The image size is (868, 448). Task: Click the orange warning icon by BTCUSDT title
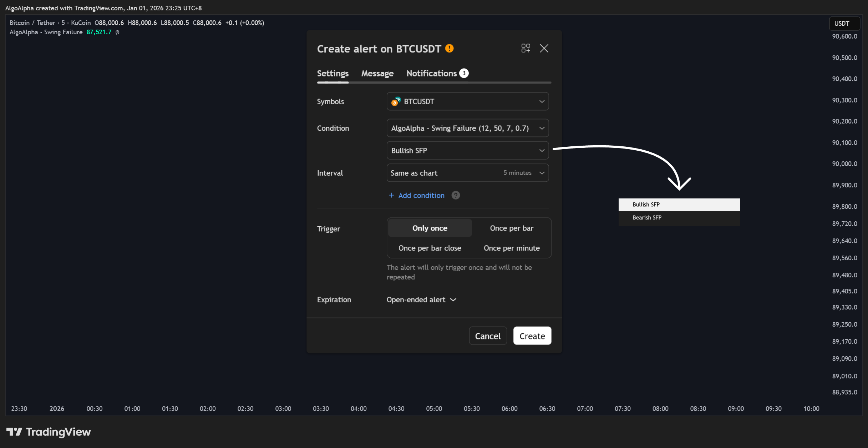(449, 48)
